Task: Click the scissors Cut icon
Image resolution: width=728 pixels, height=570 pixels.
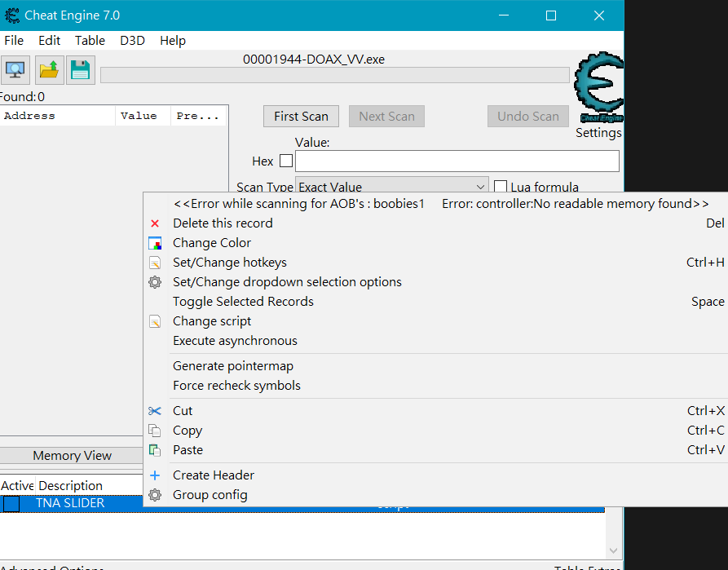Action: coord(155,411)
